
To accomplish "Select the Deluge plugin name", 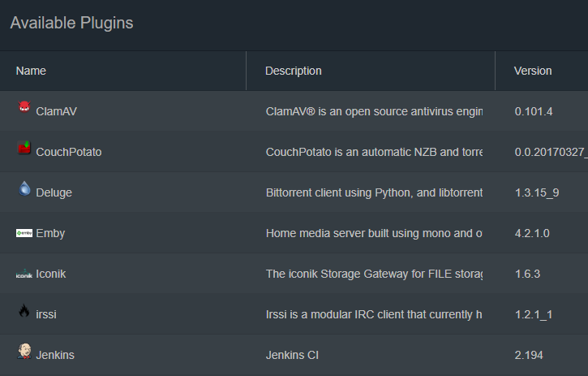I will pos(54,192).
